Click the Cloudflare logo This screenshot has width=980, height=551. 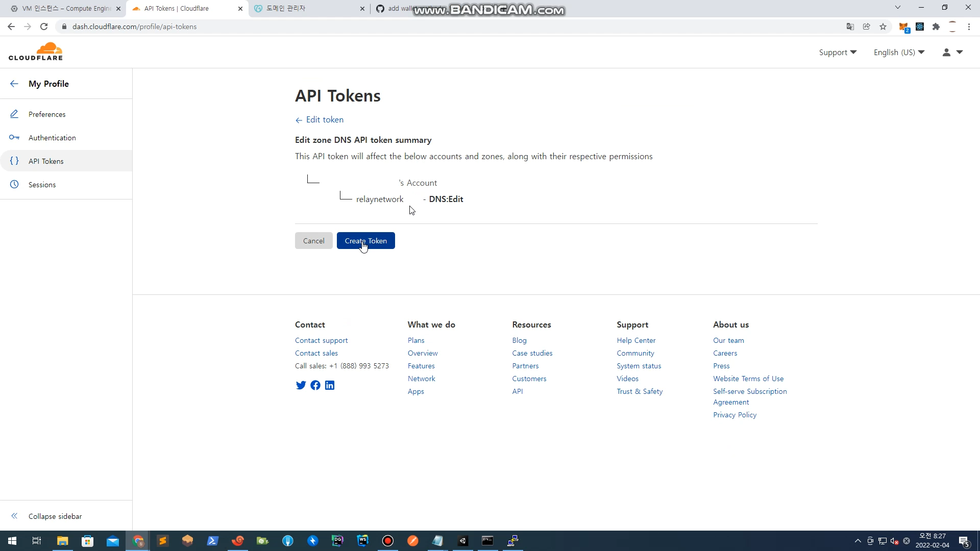36,52
